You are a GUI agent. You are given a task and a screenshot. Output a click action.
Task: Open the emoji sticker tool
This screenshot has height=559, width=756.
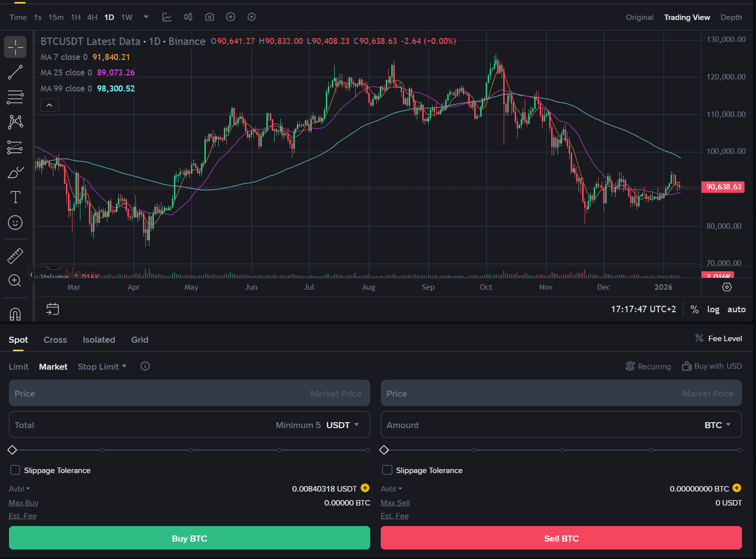[15, 222]
